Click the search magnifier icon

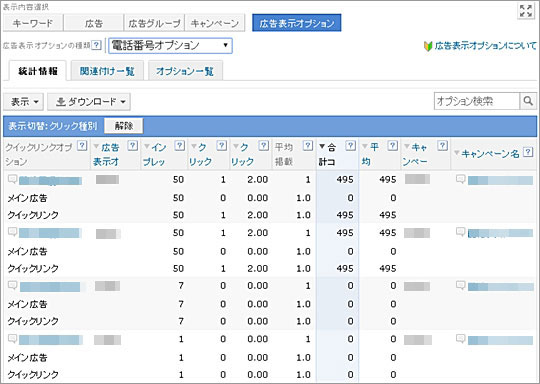pos(528,101)
